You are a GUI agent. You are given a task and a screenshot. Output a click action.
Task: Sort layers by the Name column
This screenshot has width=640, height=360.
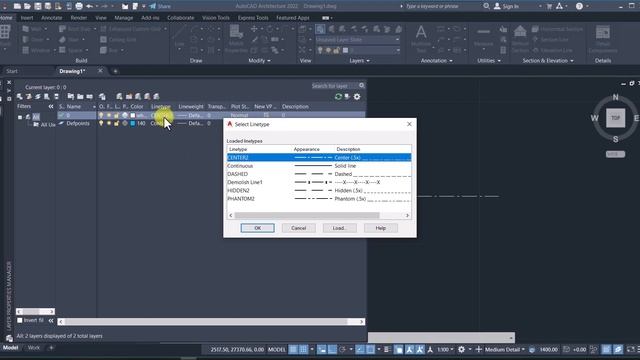click(74, 107)
